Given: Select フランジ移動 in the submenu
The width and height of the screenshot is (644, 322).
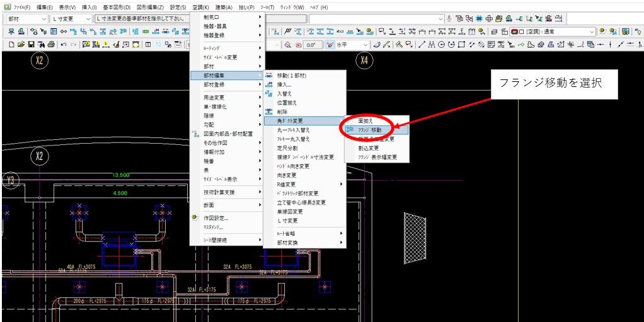Looking at the screenshot, I should 376,129.
